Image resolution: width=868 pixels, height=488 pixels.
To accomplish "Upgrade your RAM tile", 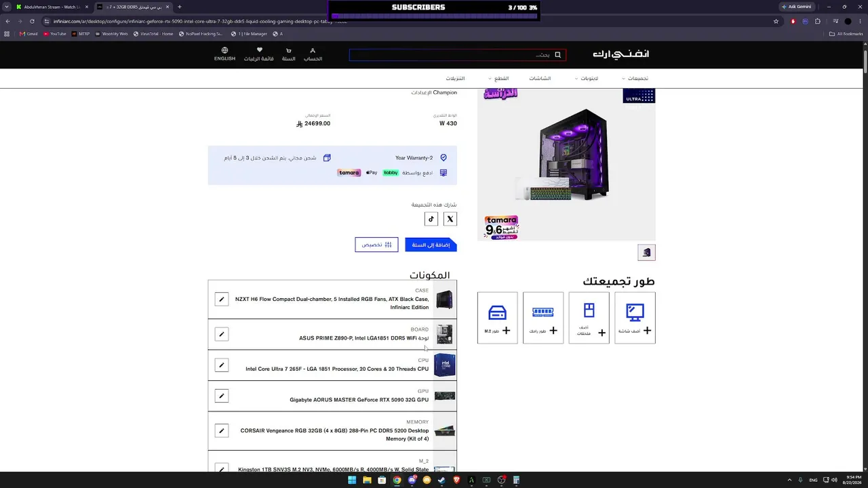I will point(543,318).
